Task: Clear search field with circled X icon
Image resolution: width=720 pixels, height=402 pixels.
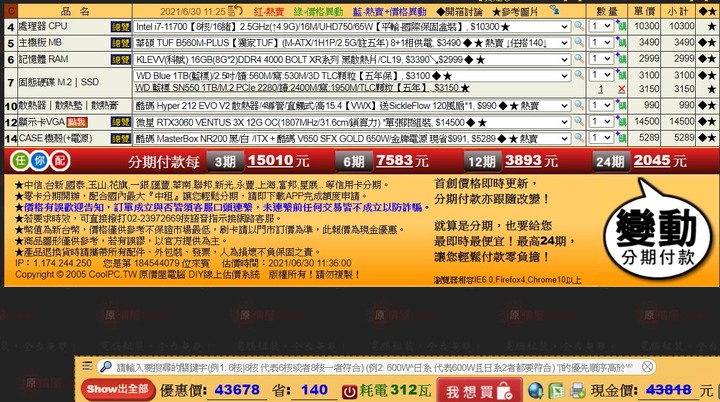Action: pyautogui.click(x=647, y=366)
